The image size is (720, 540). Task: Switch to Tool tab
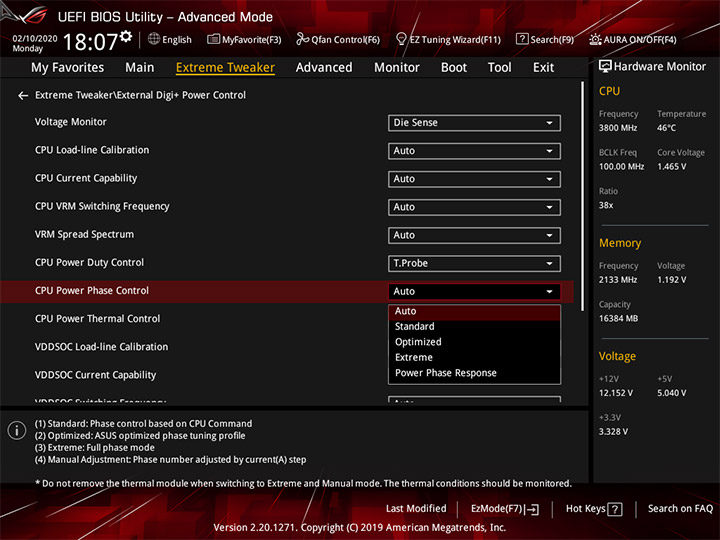(500, 68)
